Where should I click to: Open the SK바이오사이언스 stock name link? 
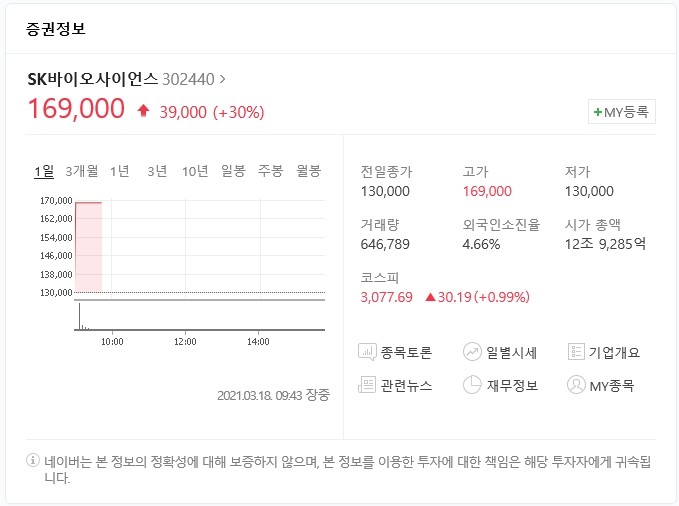tap(92, 78)
